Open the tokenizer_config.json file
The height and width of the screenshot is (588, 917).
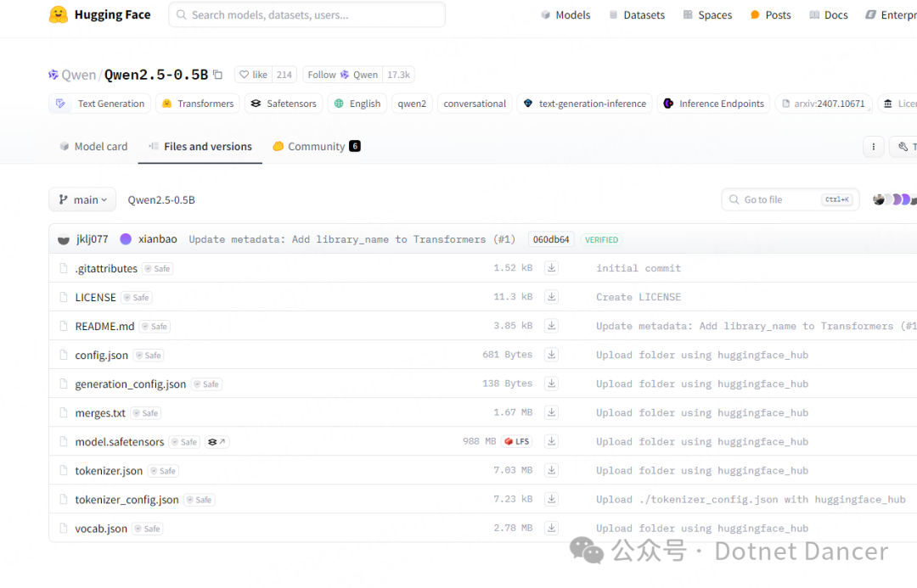coord(127,500)
